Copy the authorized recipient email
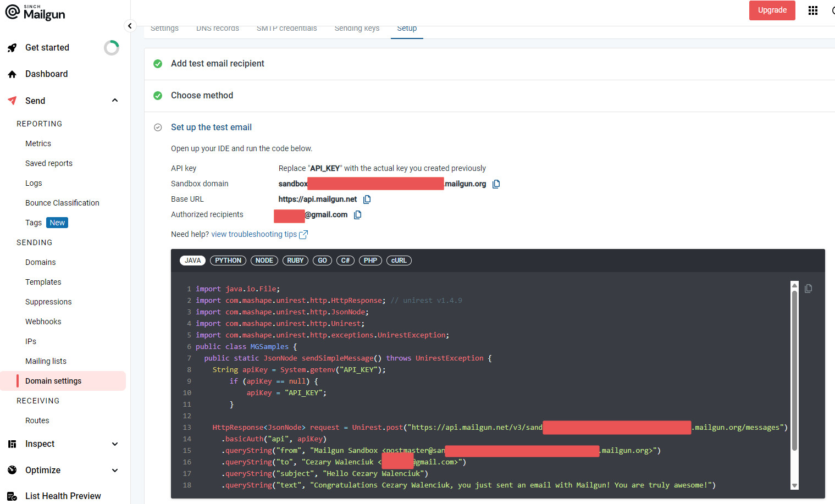835x504 pixels. coord(357,215)
